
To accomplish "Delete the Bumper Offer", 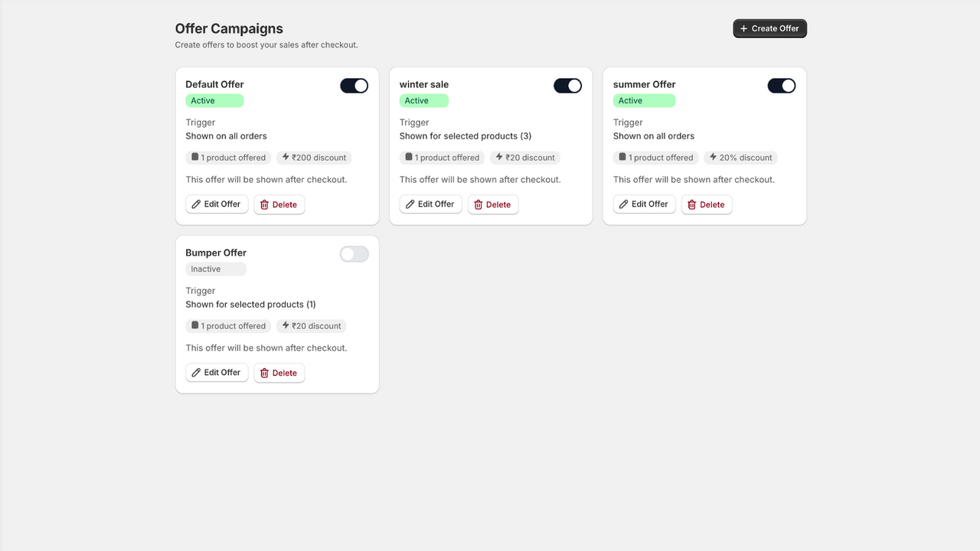I will pyautogui.click(x=279, y=373).
